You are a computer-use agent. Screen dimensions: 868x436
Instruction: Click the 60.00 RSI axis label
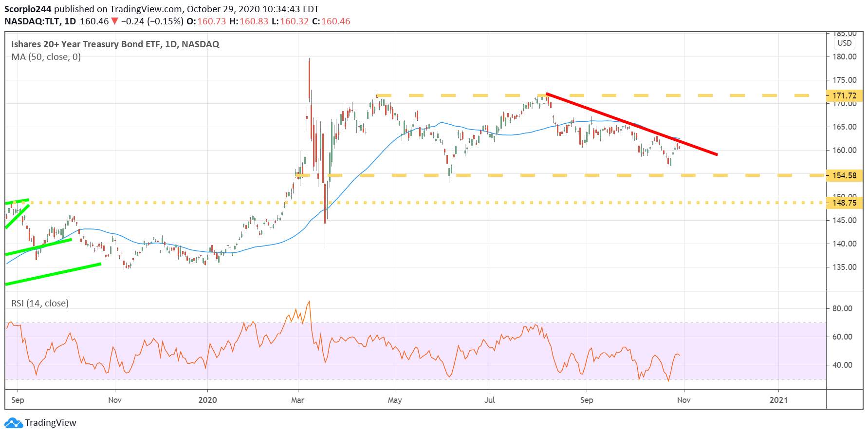pos(843,337)
